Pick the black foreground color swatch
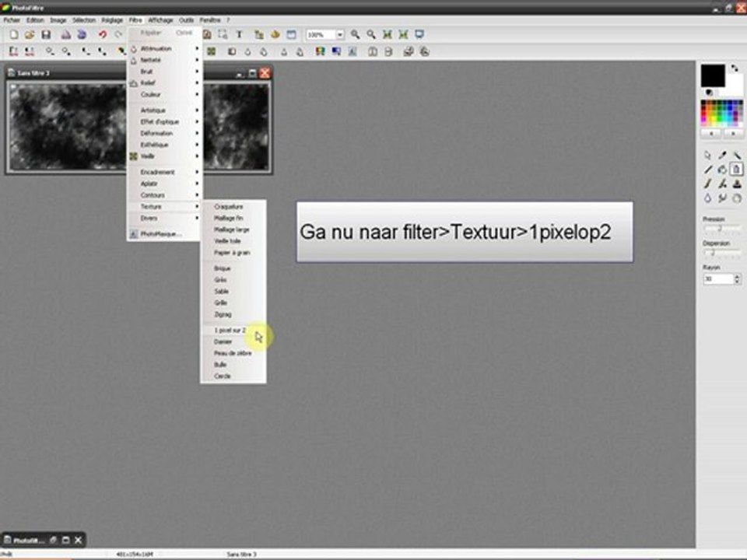747x560 pixels. (713, 75)
